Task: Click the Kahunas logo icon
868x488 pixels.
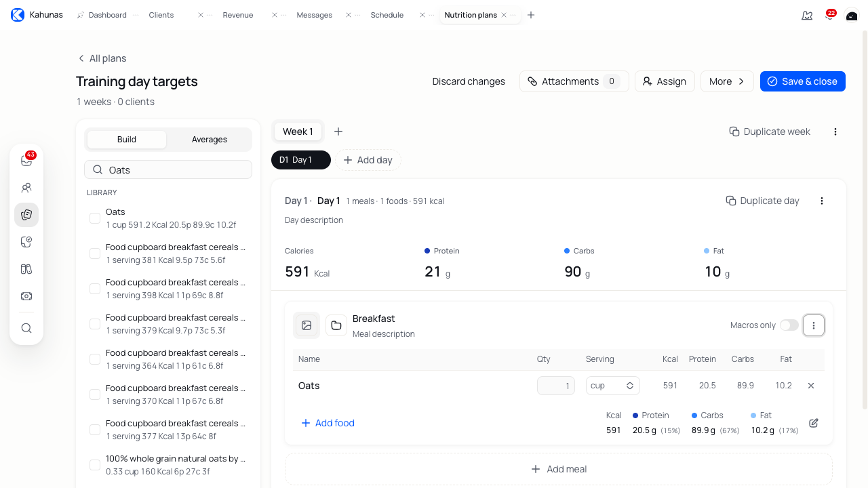Action: click(18, 15)
